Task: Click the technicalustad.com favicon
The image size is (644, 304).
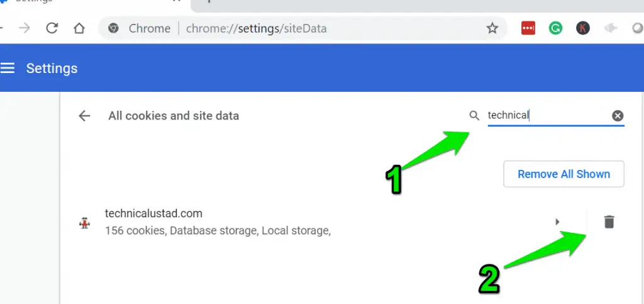Action: pyautogui.click(x=85, y=223)
